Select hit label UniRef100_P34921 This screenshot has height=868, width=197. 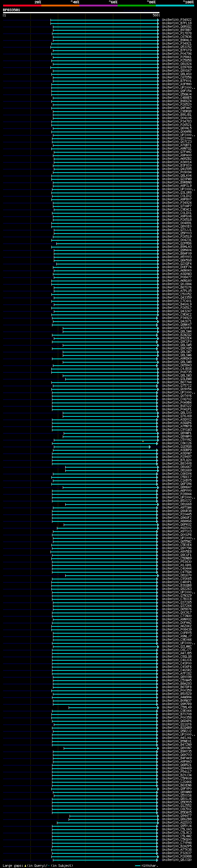pyautogui.click(x=176, y=43)
